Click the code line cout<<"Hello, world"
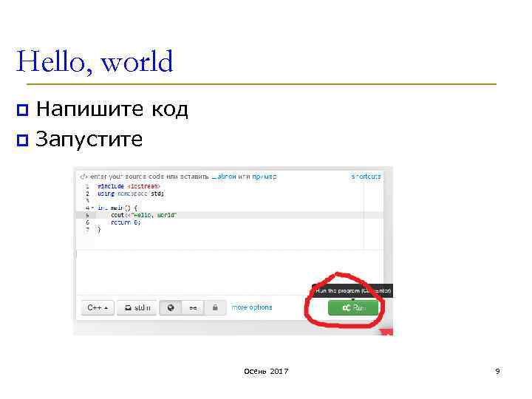This screenshot has width=532, height=399. click(x=143, y=215)
